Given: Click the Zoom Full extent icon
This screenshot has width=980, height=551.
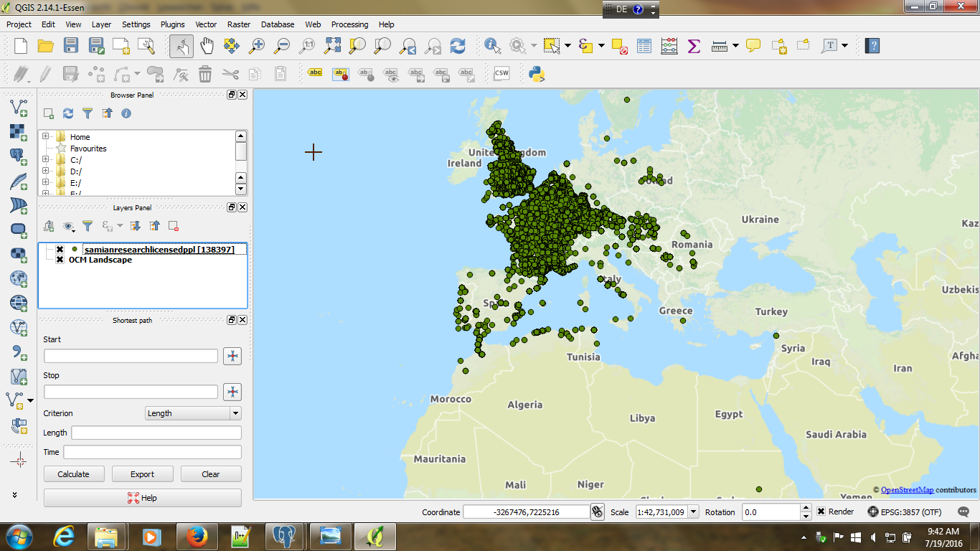Looking at the screenshot, I should click(332, 46).
